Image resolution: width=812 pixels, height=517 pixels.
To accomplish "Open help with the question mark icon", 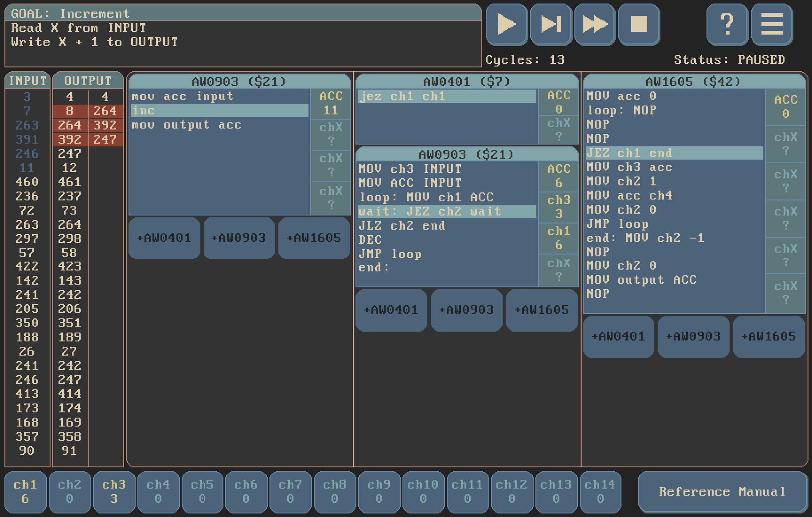I will (x=727, y=24).
